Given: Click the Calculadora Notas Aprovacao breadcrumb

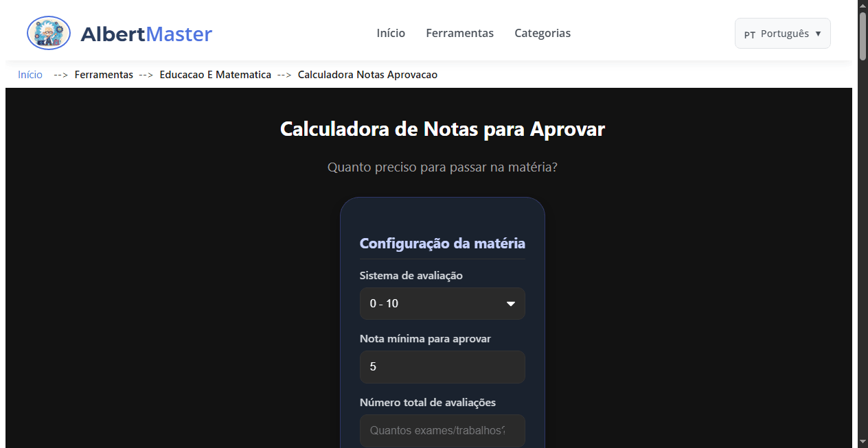Looking at the screenshot, I should point(367,74).
